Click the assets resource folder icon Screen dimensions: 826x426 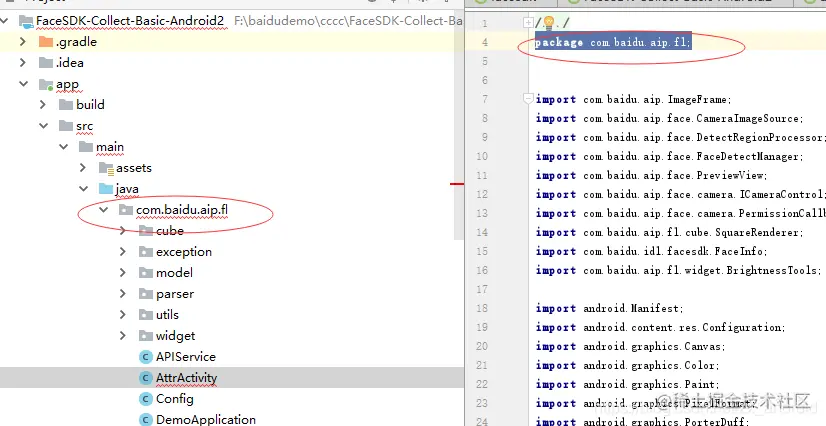click(x=106, y=168)
